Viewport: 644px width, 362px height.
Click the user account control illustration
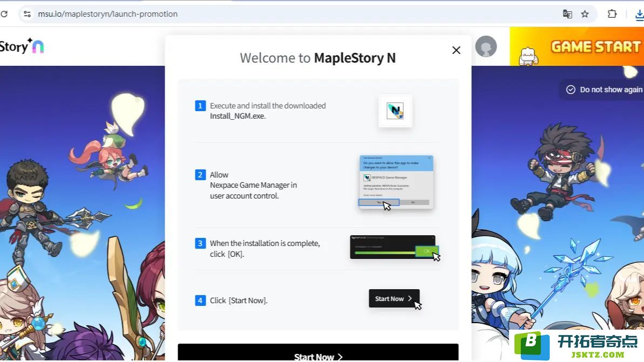coord(396,182)
